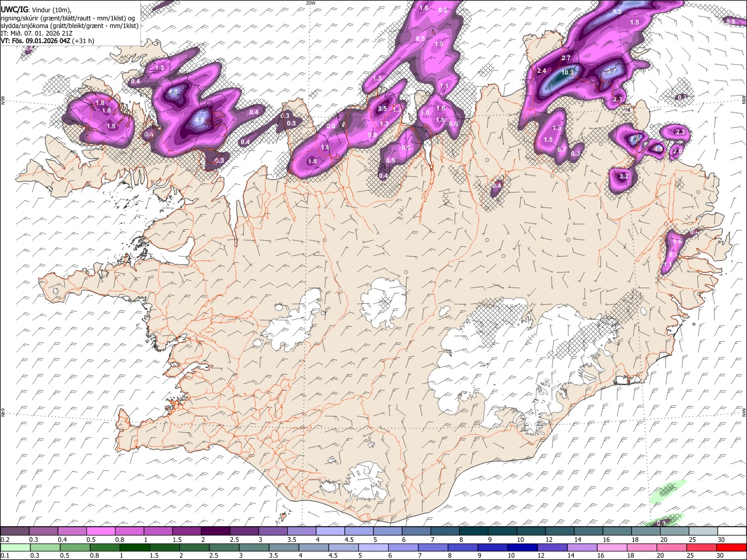This screenshot has width=747, height=560.
Task: Click the white swatch ending the snow legend
Action: pyautogui.click(x=732, y=531)
